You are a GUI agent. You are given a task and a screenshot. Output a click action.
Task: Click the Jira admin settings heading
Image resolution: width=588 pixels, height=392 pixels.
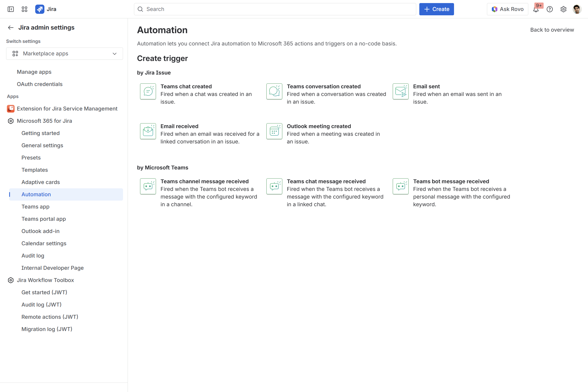coord(46,28)
